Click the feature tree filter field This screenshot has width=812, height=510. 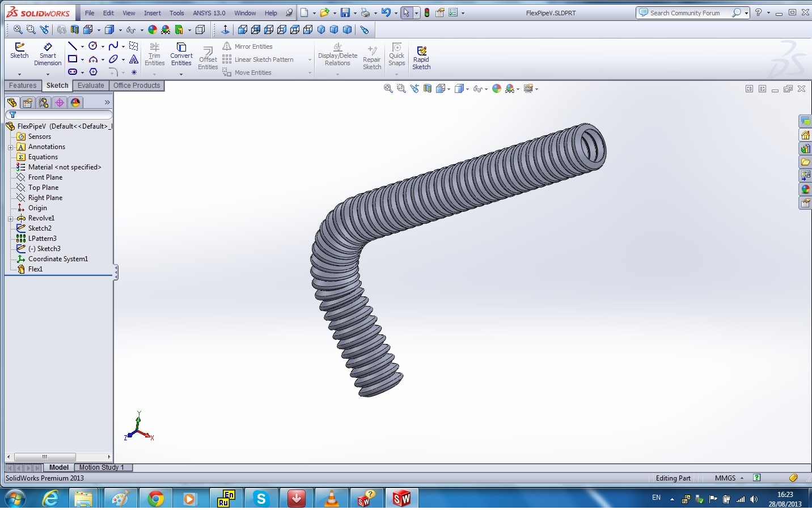(59, 114)
